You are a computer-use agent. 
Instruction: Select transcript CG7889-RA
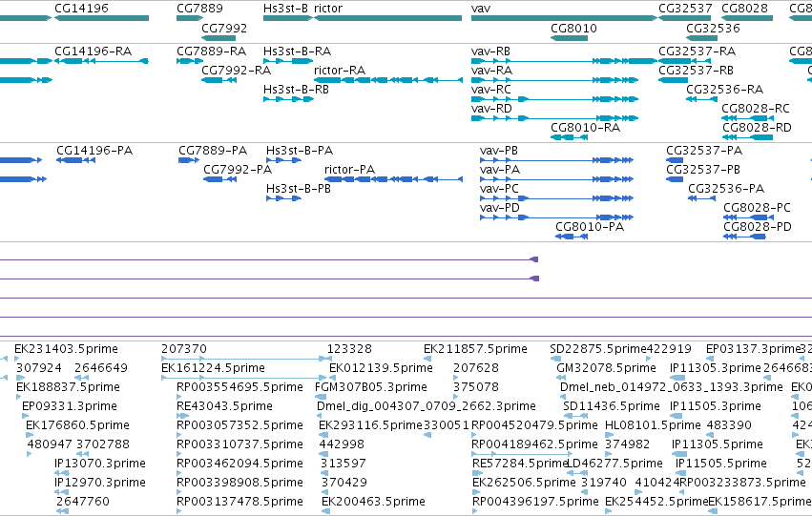point(211,52)
